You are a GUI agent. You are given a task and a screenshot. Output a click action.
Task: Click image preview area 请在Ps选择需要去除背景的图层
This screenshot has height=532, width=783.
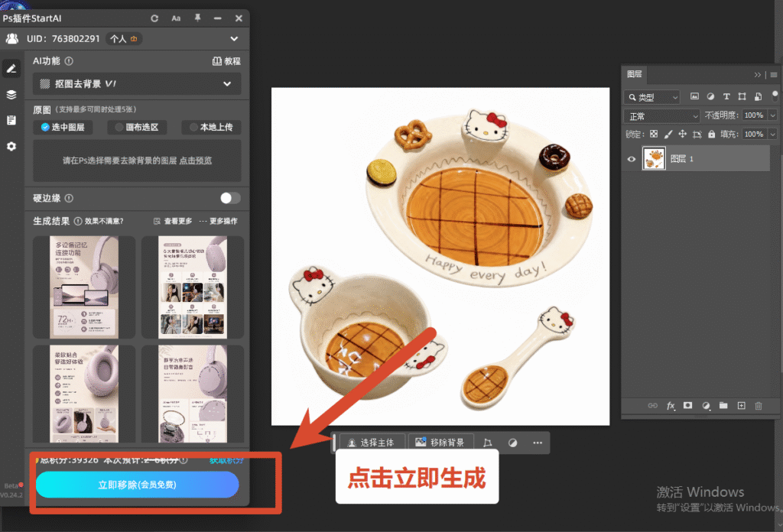[137, 161]
